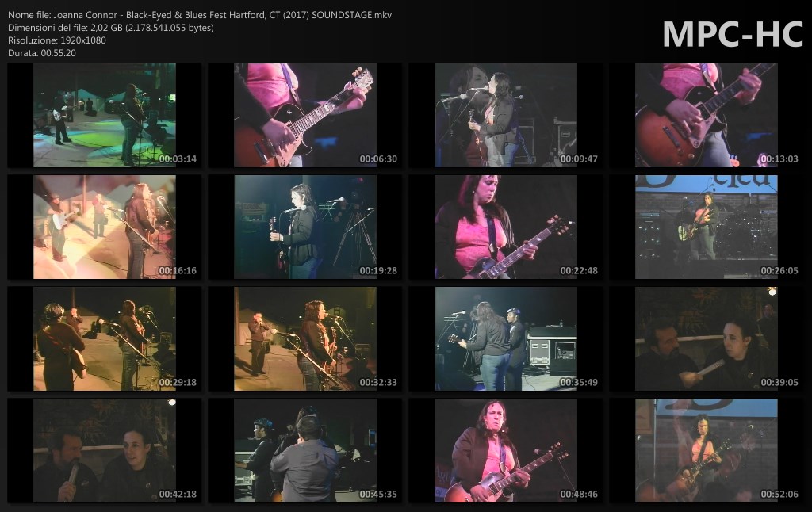
Task: Select the guitar close-up thumbnail at 00:06:30
Action: tap(304, 116)
